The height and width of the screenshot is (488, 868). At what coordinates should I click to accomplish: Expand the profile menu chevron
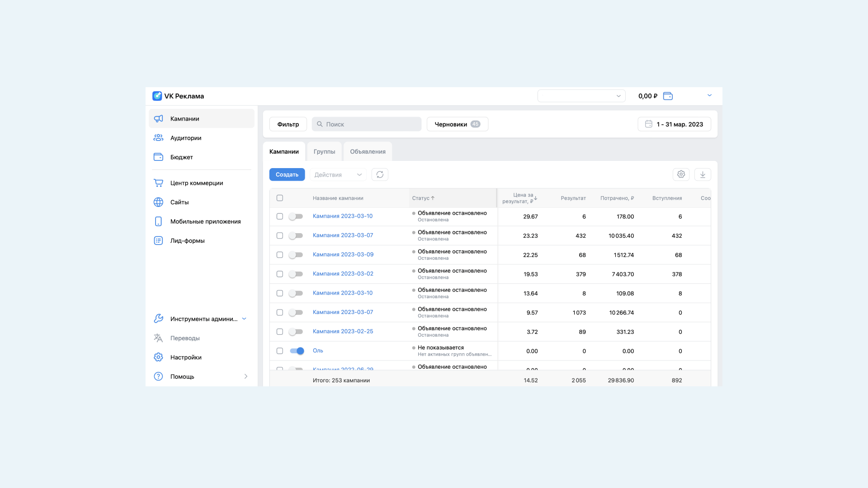pyautogui.click(x=709, y=95)
